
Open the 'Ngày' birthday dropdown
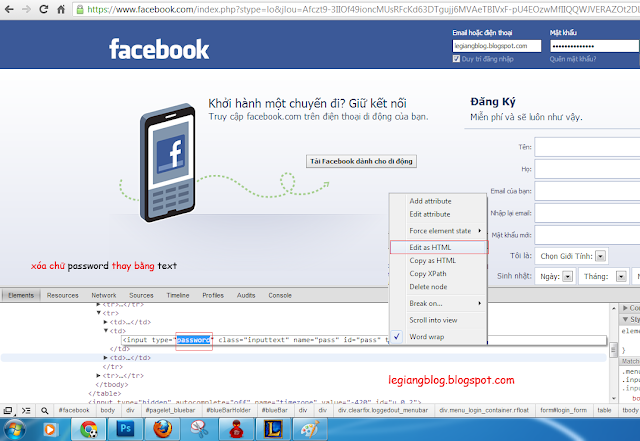(x=556, y=276)
